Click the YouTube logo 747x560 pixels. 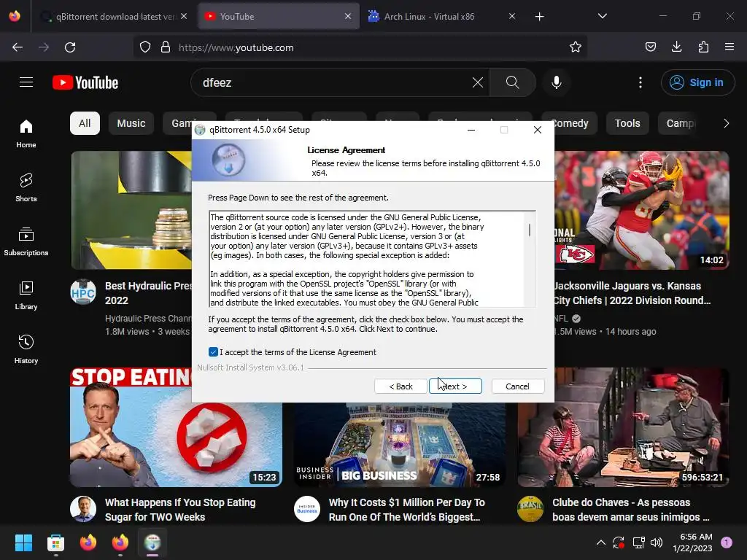(x=85, y=82)
